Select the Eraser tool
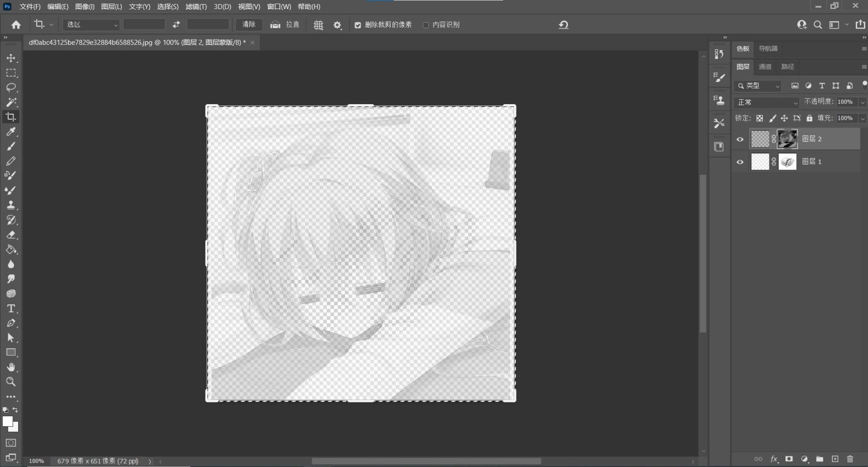The width and height of the screenshot is (868, 467). 11,235
